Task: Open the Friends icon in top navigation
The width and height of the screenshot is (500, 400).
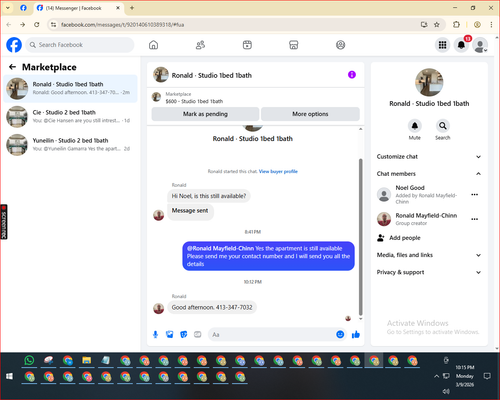Action: (200, 45)
